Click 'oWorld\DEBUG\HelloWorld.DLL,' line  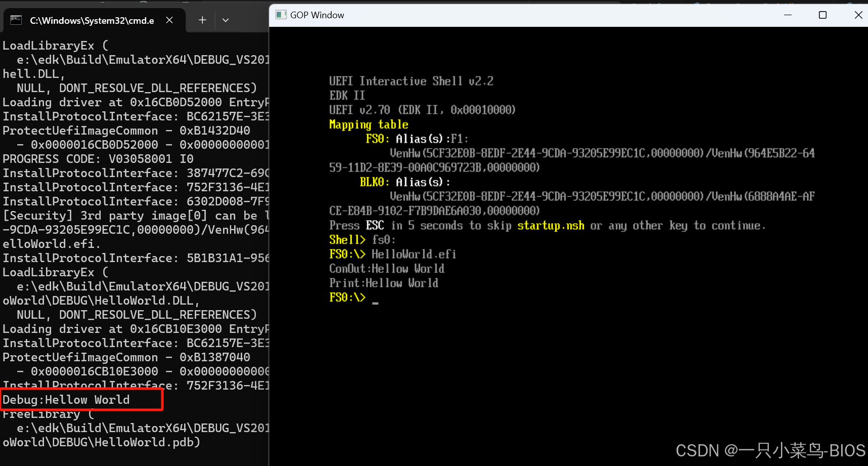[101, 301]
